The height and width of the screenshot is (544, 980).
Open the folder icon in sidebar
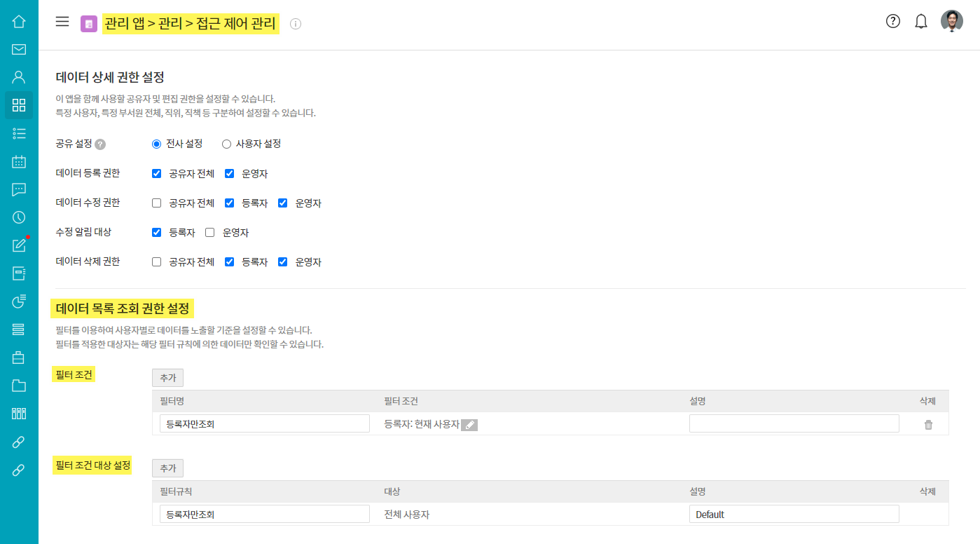click(x=19, y=386)
